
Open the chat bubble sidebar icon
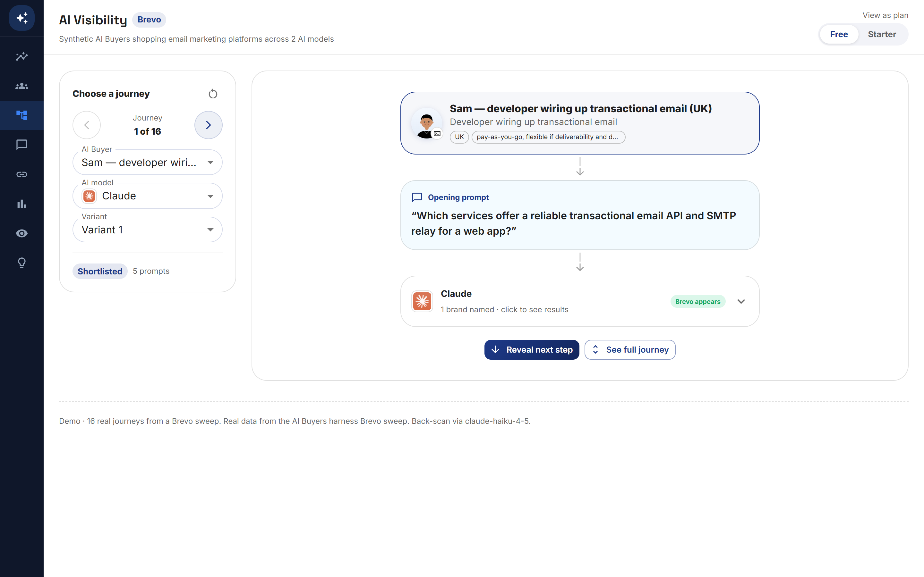(22, 145)
